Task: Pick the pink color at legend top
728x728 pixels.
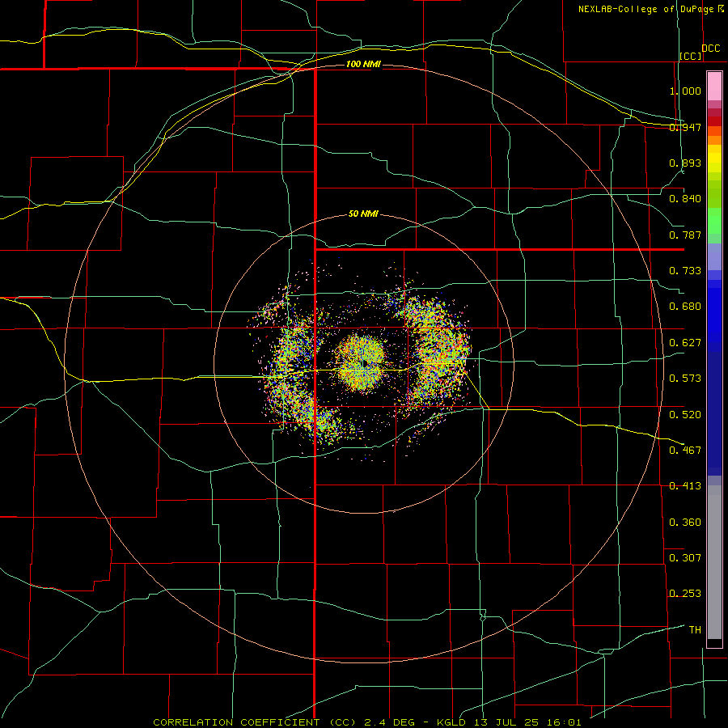Action: [x=714, y=86]
